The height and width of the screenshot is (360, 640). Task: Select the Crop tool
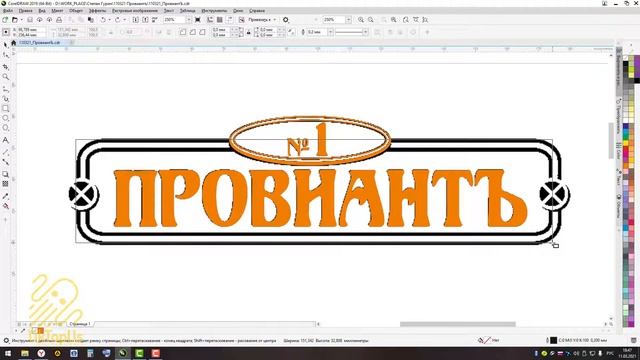5,66
